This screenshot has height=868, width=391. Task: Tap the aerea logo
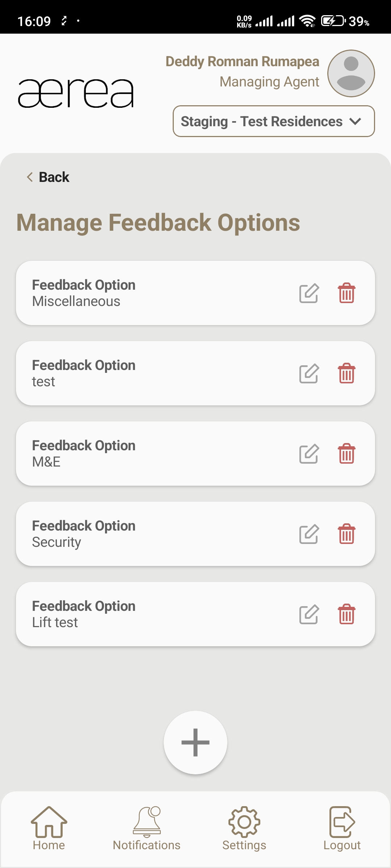76,93
